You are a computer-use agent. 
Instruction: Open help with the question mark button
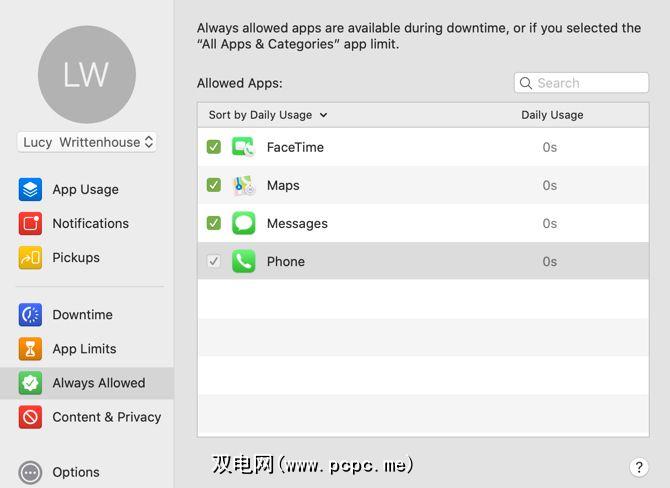(x=640, y=467)
